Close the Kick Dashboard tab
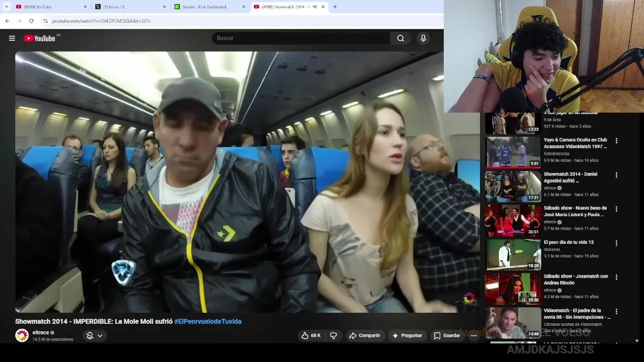The image size is (644, 362). [x=244, y=7]
